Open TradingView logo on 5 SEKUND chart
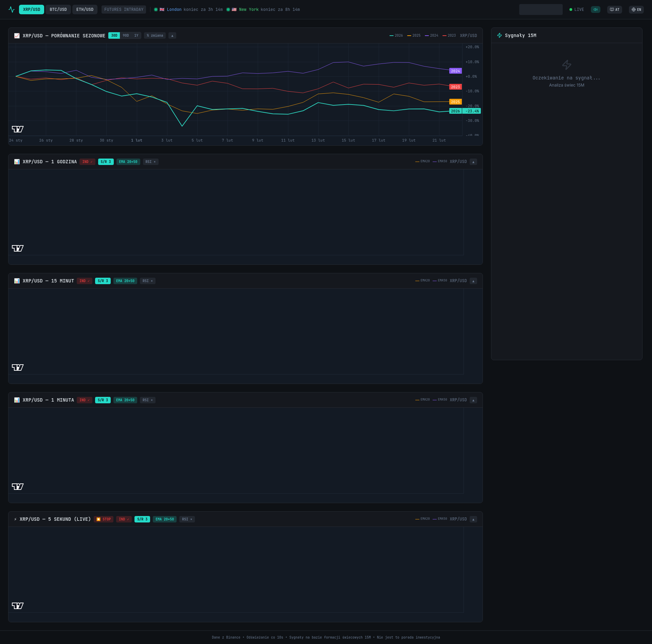The width and height of the screenshot is (652, 644). coord(18,606)
